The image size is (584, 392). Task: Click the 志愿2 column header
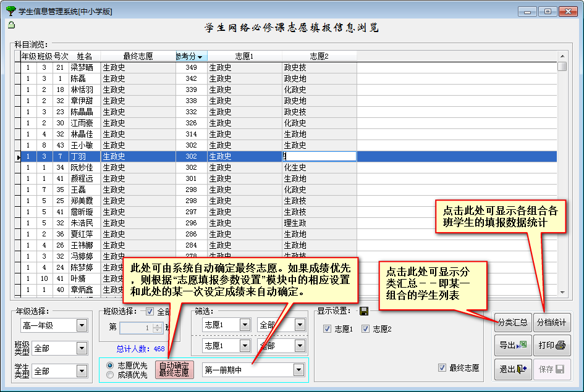(x=319, y=56)
